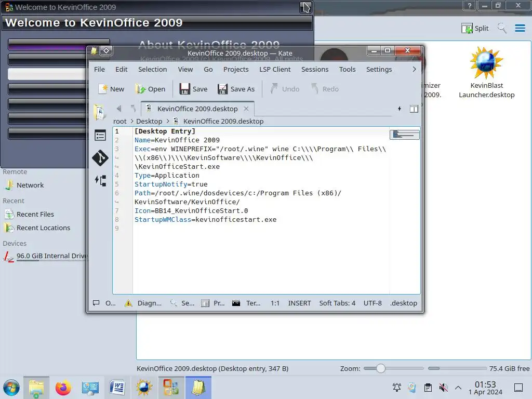Image resolution: width=532 pixels, height=399 pixels.
Task: Click the 1:1 cursor position indicator
Action: click(x=275, y=303)
